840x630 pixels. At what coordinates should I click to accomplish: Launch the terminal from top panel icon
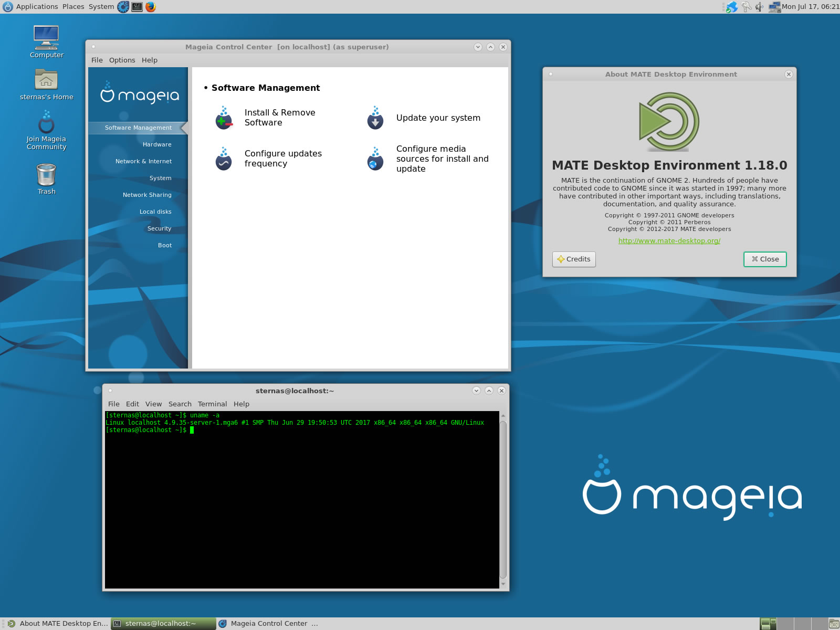tap(137, 7)
